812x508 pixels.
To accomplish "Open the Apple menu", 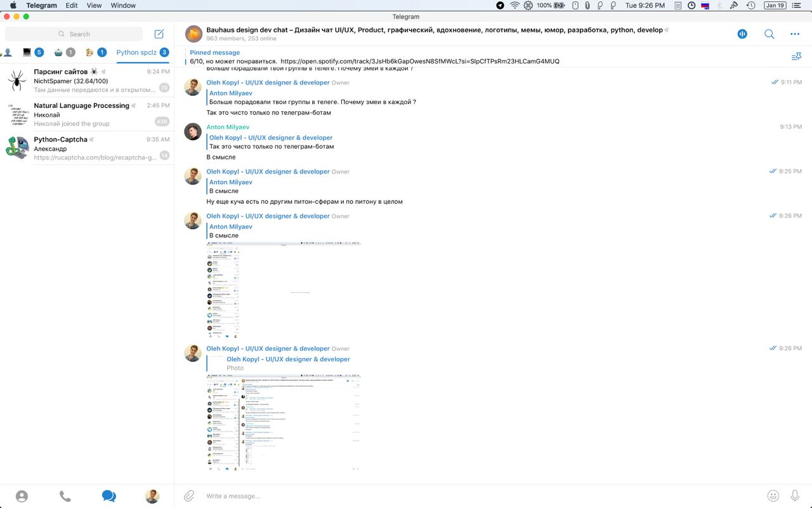I will 13,5.
